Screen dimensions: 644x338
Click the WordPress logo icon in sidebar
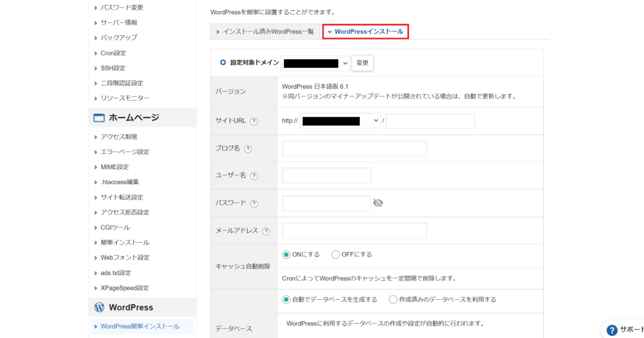[x=99, y=307]
